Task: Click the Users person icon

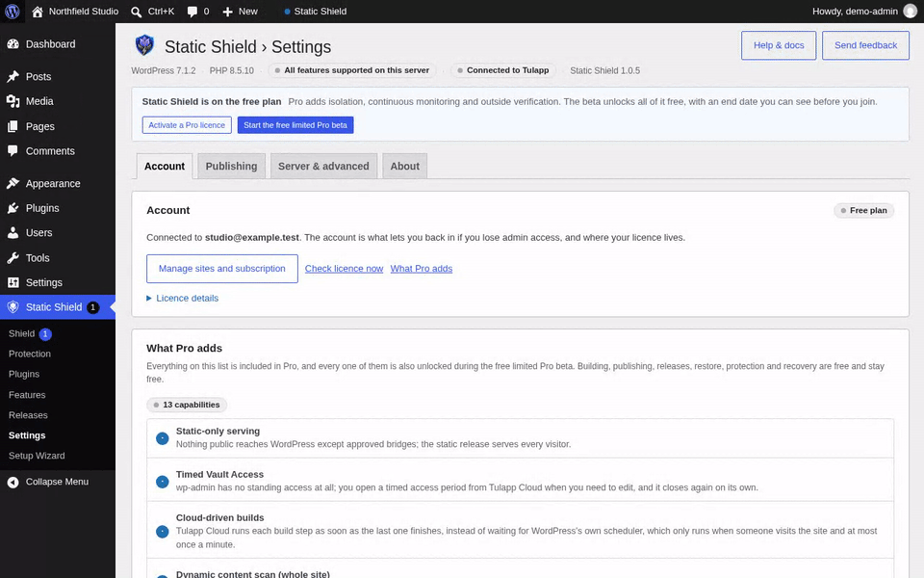Action: pos(13,233)
